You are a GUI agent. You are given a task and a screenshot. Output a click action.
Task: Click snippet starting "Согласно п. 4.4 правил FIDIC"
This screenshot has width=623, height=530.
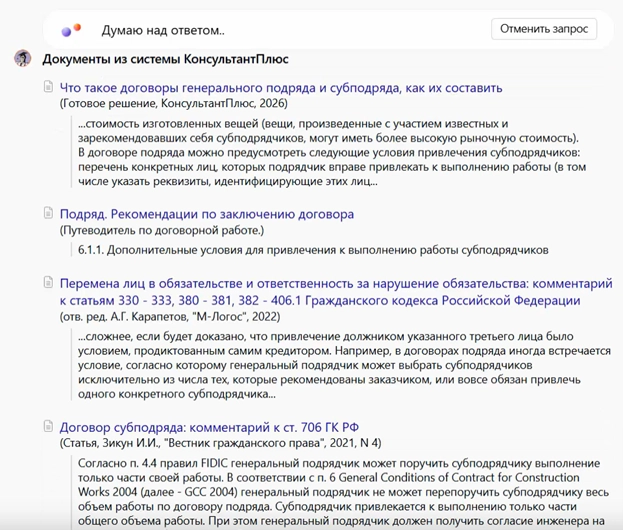(x=343, y=492)
